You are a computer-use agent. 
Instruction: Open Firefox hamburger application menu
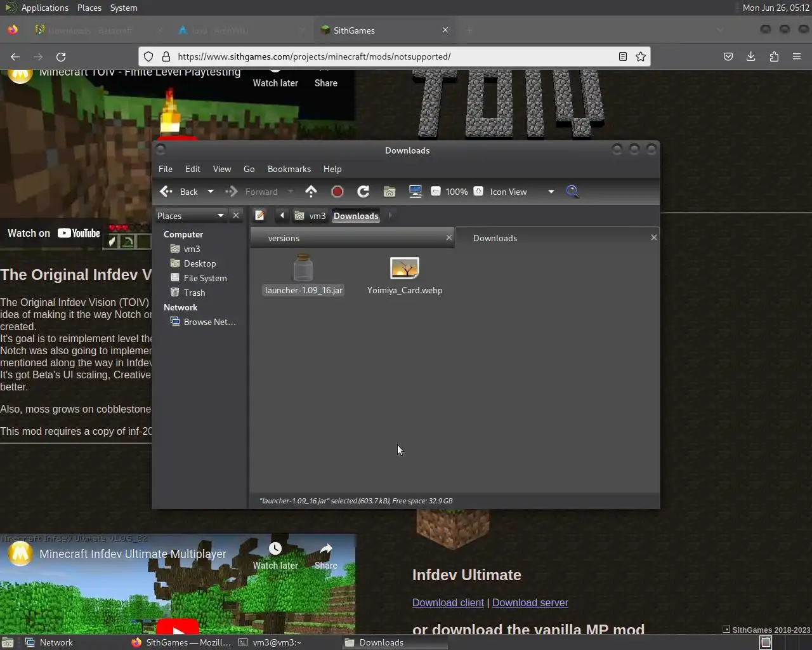coord(797,56)
